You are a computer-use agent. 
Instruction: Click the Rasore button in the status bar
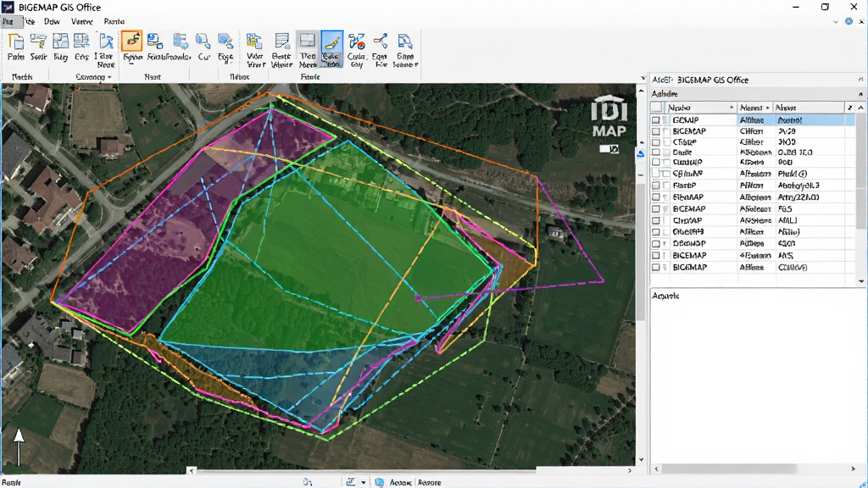pyautogui.click(x=429, y=482)
